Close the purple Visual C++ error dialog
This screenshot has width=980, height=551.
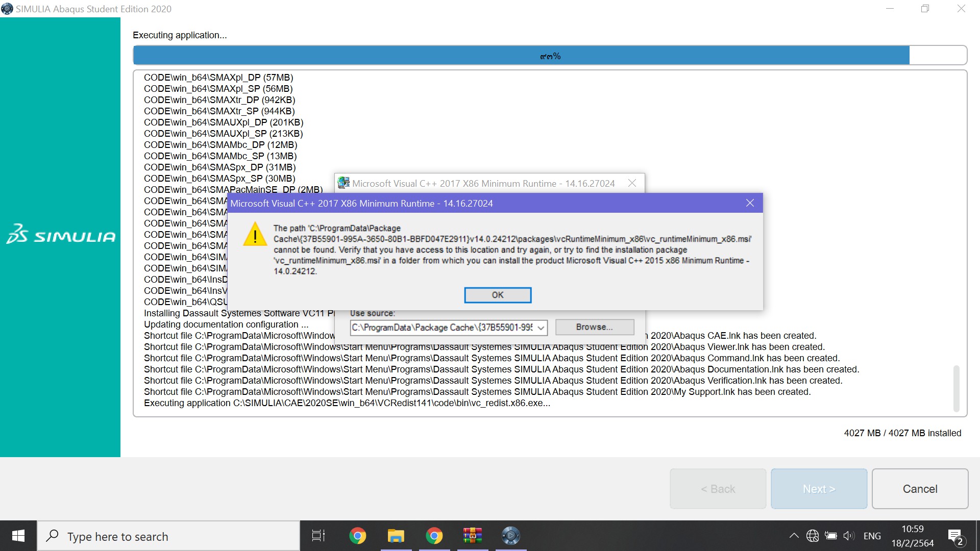tap(750, 203)
